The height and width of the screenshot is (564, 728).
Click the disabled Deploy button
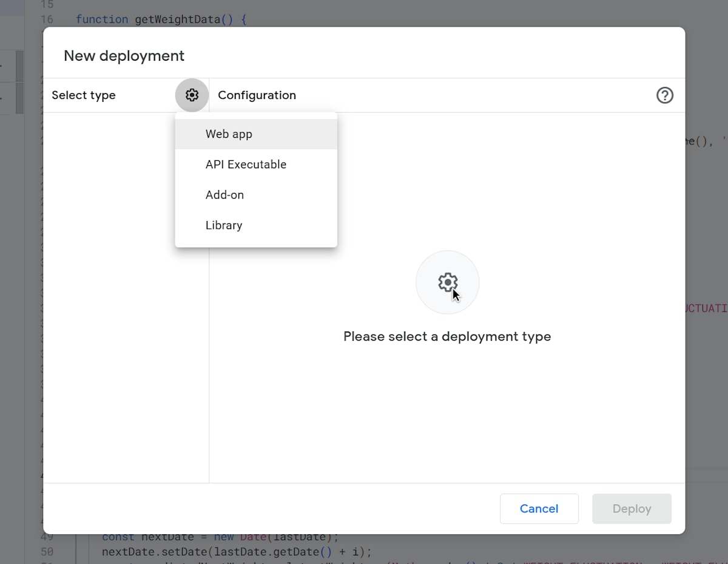632,509
